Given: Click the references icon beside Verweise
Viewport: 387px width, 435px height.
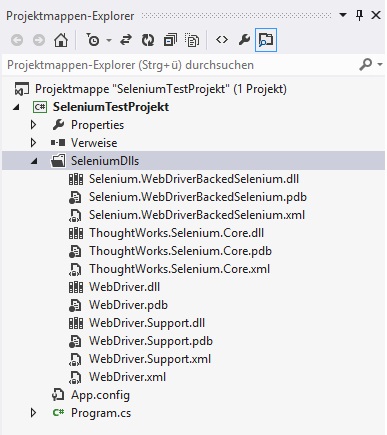Looking at the screenshot, I should pyautogui.click(x=58, y=143).
